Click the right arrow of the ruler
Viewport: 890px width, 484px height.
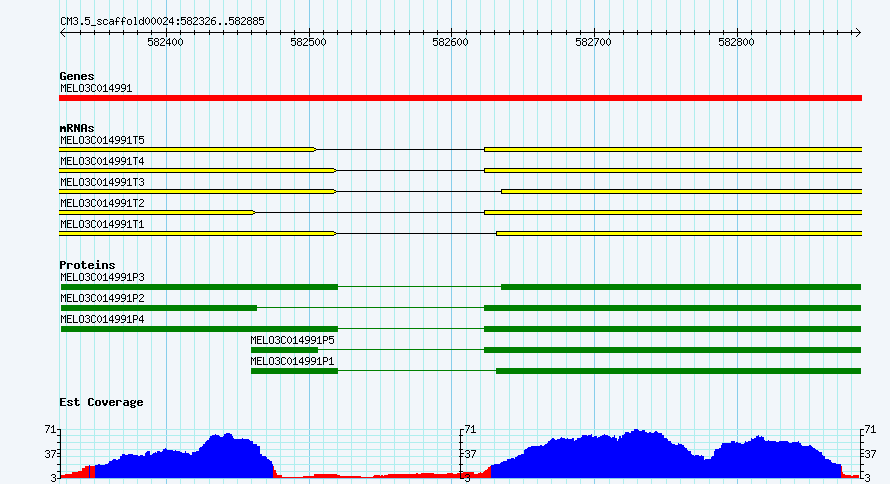click(x=858, y=32)
